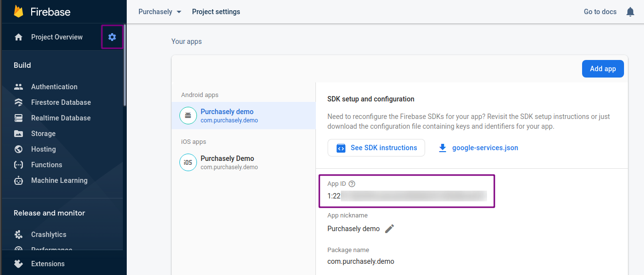Click the Purchasely demo nickname text
644x275 pixels.
tap(353, 229)
